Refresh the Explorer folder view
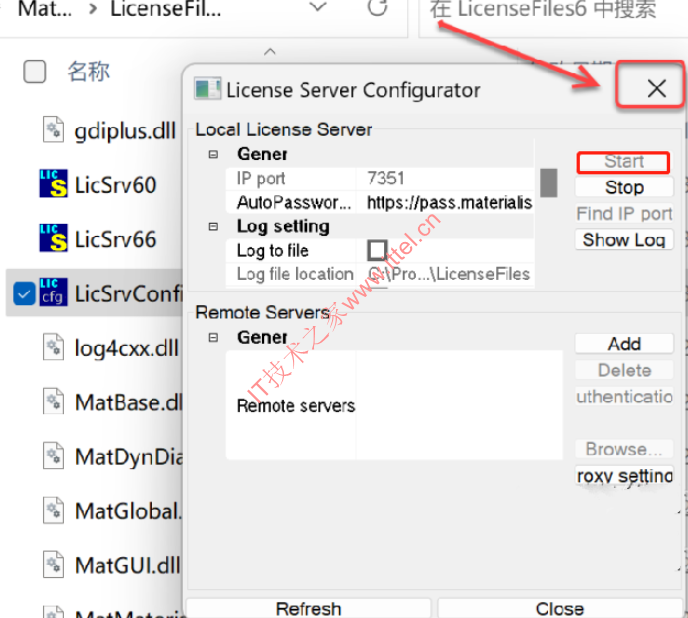 coord(377,7)
